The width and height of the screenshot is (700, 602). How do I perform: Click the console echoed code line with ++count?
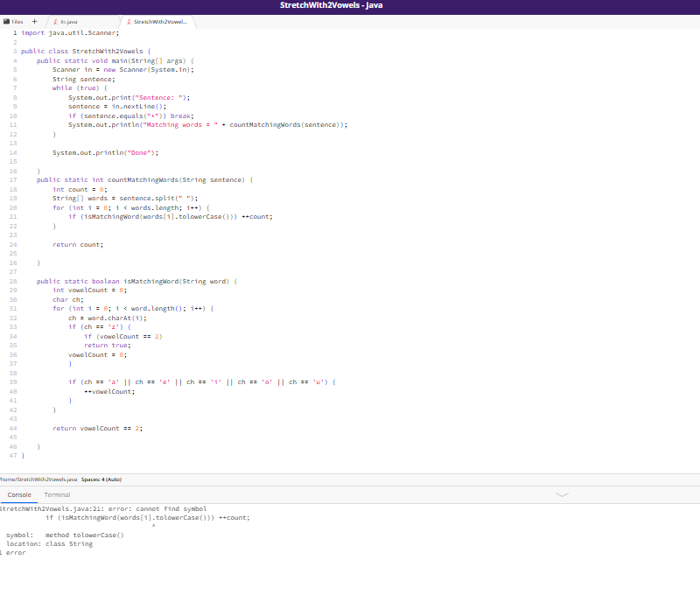148,518
